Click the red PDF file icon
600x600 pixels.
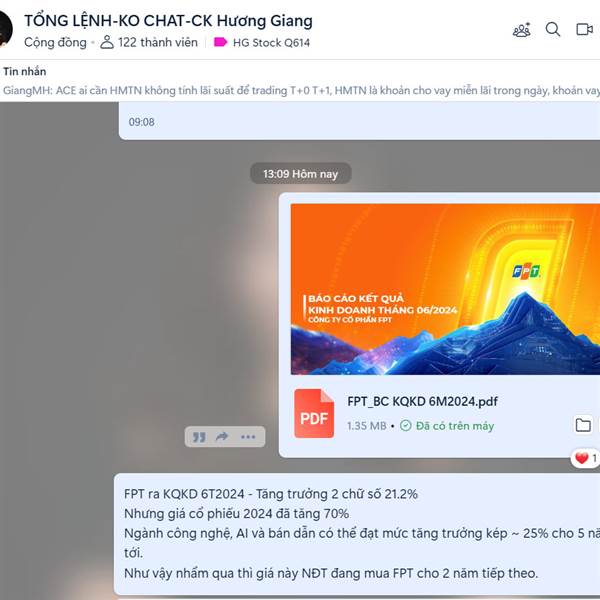click(x=314, y=413)
